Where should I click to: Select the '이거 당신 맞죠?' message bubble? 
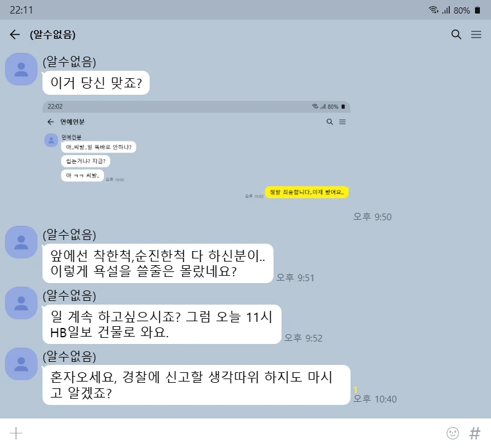(x=96, y=83)
